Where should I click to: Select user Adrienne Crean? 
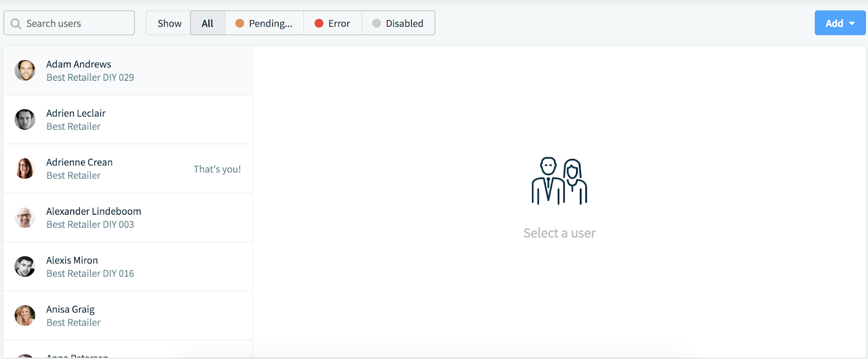128,169
